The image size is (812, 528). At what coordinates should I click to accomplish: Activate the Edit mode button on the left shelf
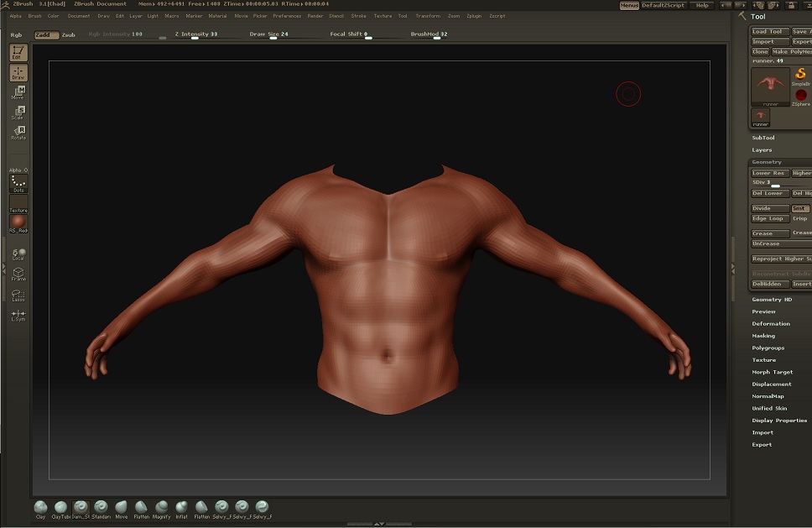18,52
